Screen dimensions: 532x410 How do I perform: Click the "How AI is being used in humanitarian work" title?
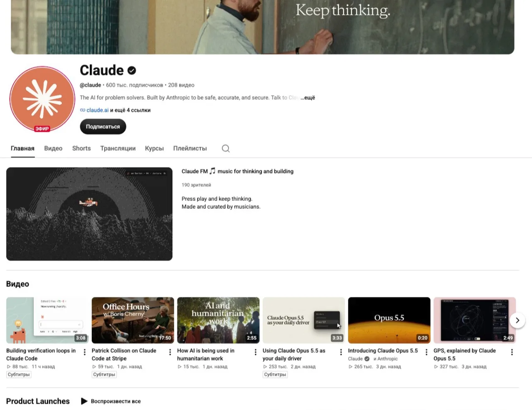[x=206, y=355]
